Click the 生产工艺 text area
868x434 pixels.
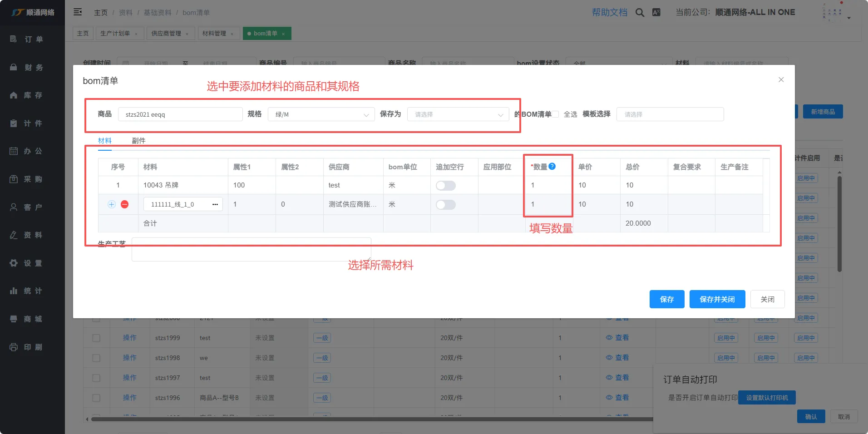(x=251, y=249)
